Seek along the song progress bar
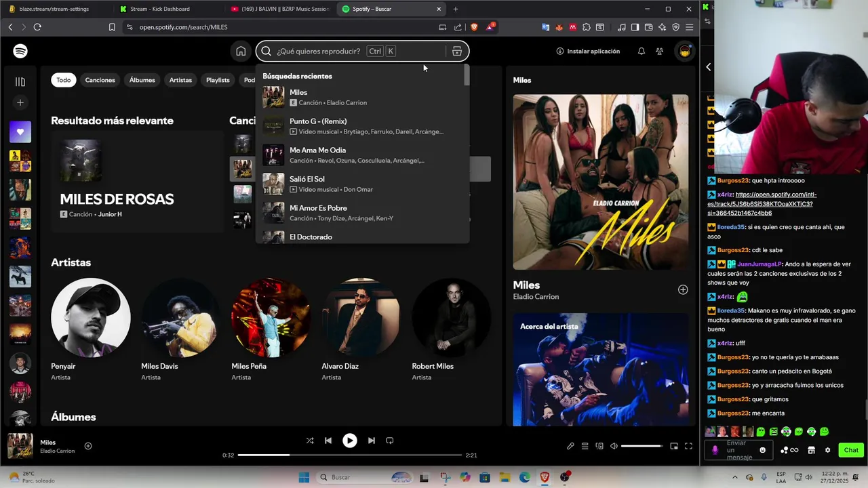The image size is (868, 488). coord(350,455)
